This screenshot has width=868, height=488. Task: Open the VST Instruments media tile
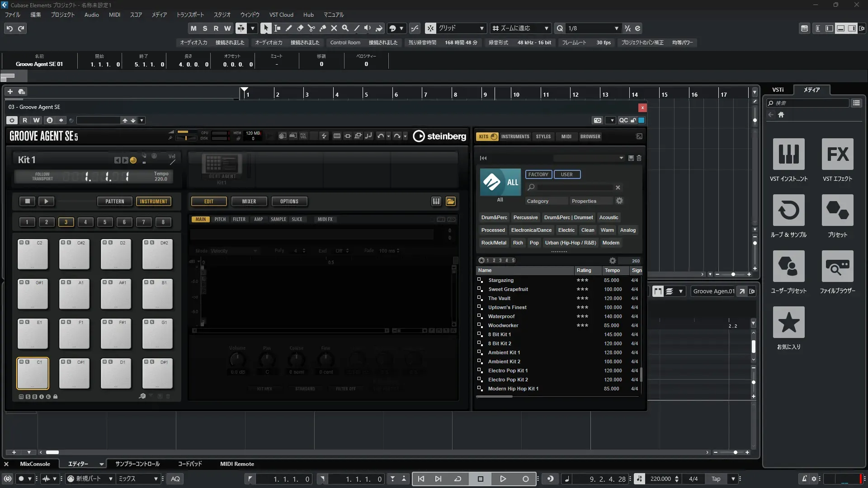tap(788, 154)
